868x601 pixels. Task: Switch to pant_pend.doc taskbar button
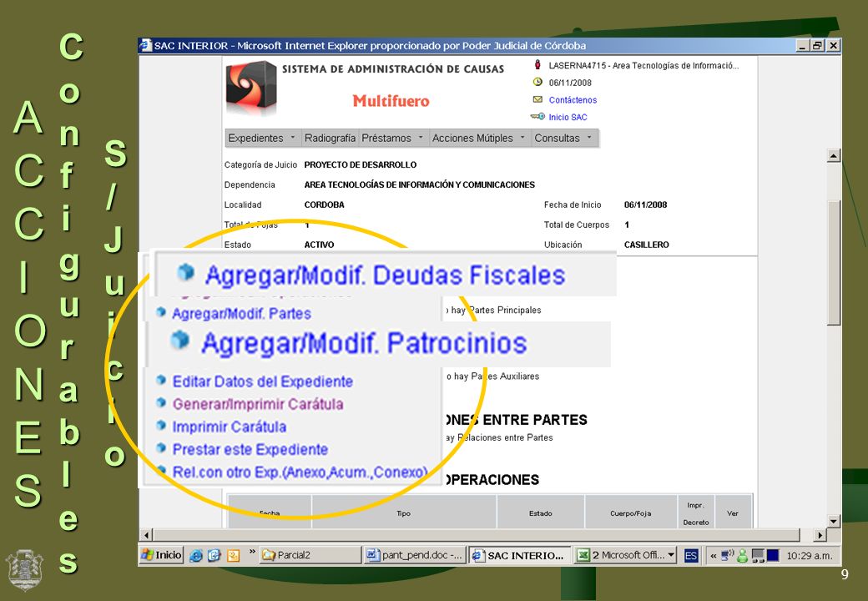tap(415, 555)
